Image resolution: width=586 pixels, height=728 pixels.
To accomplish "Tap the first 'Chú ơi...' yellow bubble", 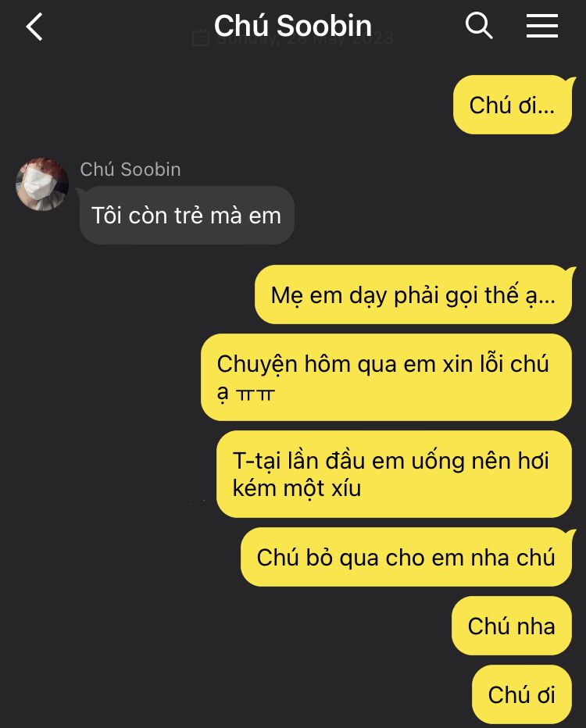I will pyautogui.click(x=513, y=105).
